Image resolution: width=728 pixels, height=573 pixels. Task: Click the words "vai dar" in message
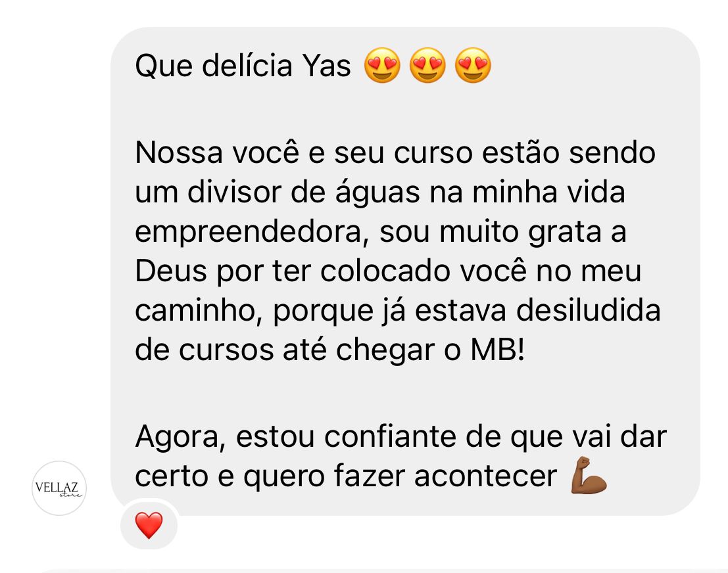619,436
